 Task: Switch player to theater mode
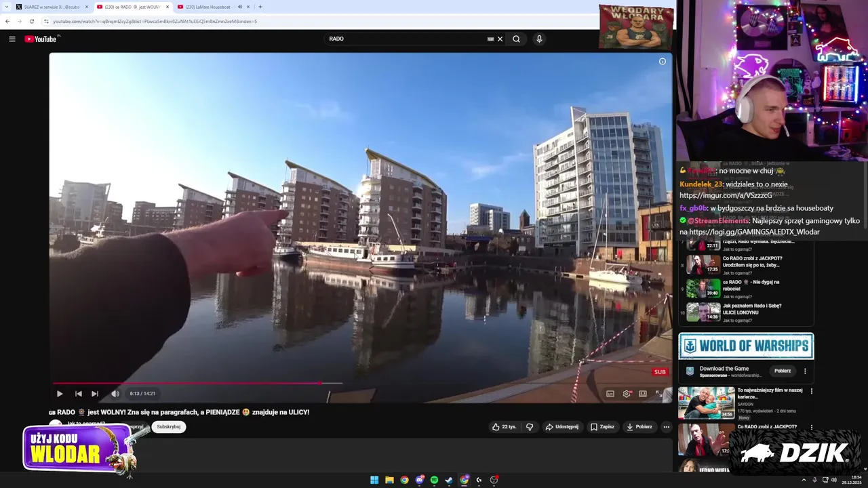(x=643, y=393)
